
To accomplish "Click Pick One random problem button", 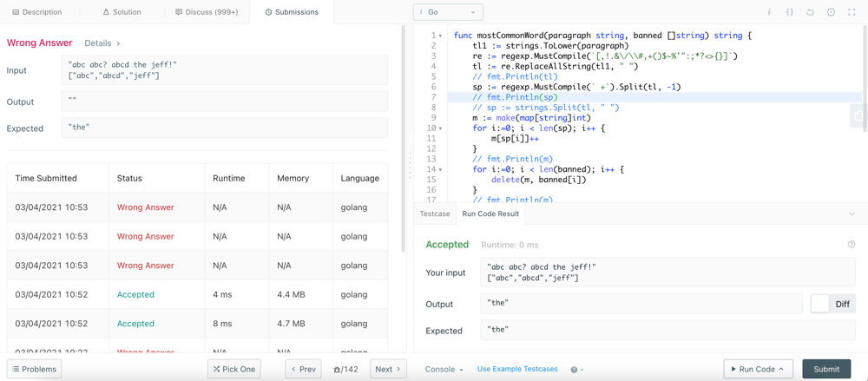I will coord(234,370).
